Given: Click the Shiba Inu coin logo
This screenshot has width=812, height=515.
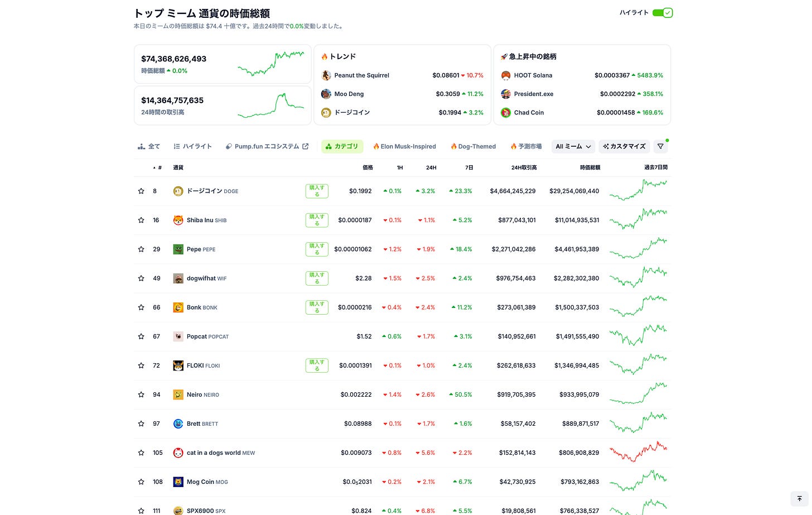Looking at the screenshot, I should tap(178, 220).
